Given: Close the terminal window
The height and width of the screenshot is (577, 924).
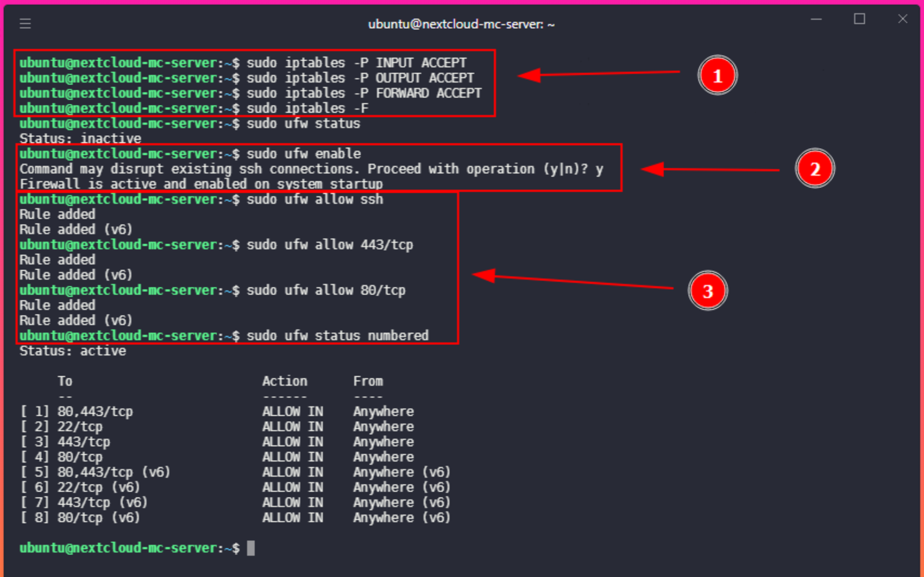Looking at the screenshot, I should tap(903, 19).
